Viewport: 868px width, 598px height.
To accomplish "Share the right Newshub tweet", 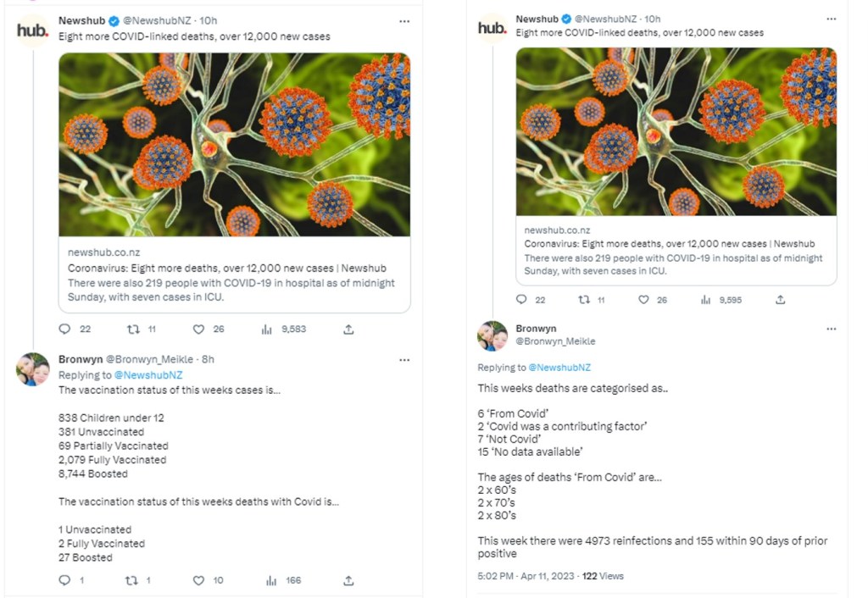I will coord(780,300).
